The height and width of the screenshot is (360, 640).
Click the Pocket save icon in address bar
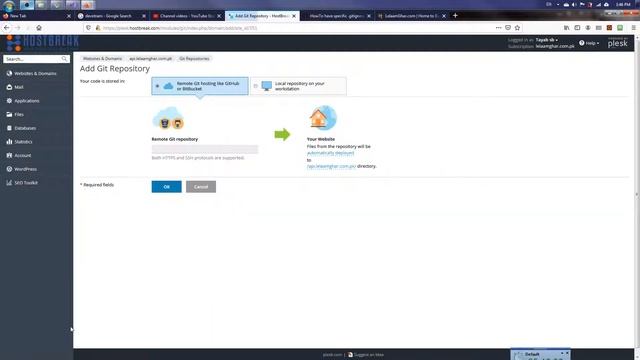(x=508, y=28)
